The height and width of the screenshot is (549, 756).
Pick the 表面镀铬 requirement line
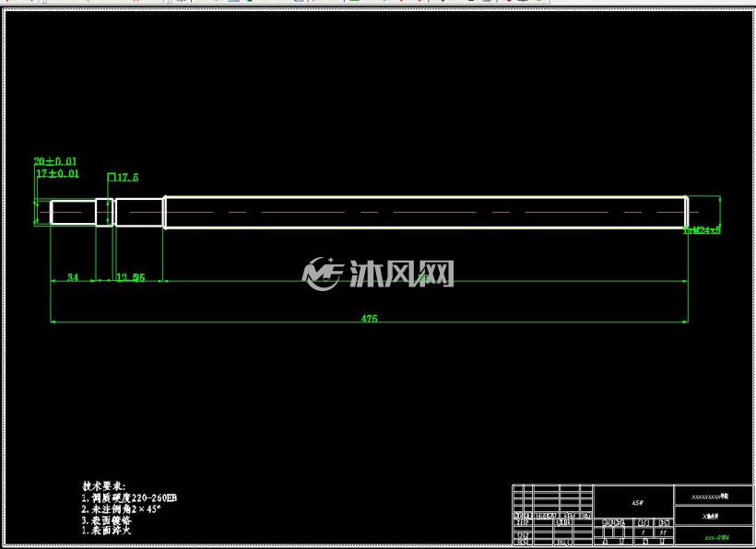point(107,520)
